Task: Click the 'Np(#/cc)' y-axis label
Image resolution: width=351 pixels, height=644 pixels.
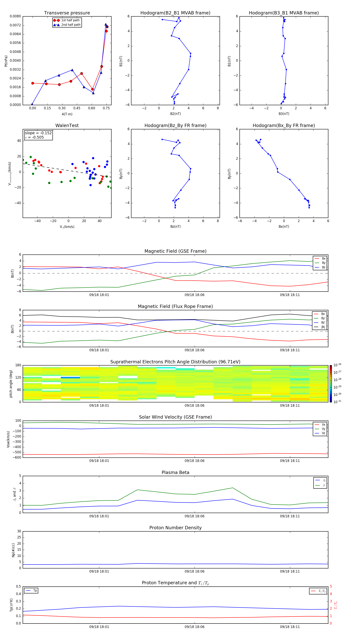Action: point(13,550)
